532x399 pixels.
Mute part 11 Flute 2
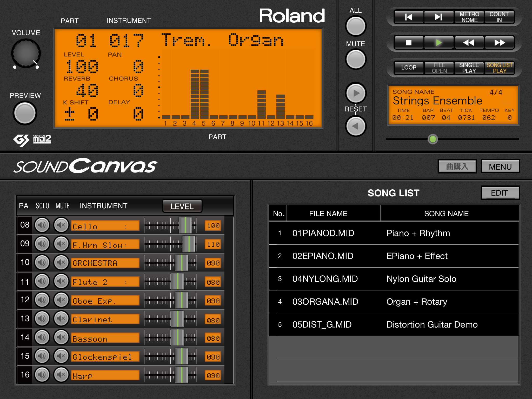tap(61, 281)
